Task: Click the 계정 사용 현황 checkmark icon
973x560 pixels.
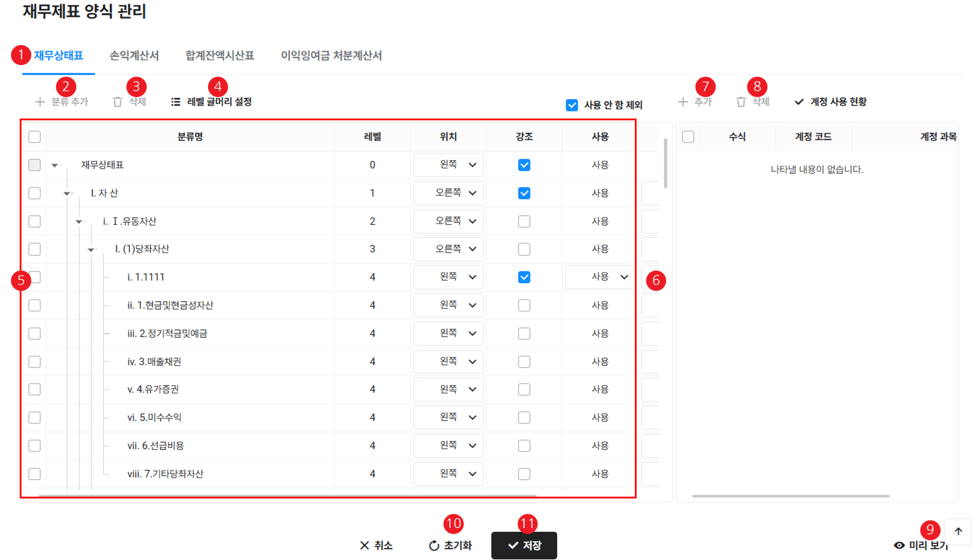Action: click(799, 102)
